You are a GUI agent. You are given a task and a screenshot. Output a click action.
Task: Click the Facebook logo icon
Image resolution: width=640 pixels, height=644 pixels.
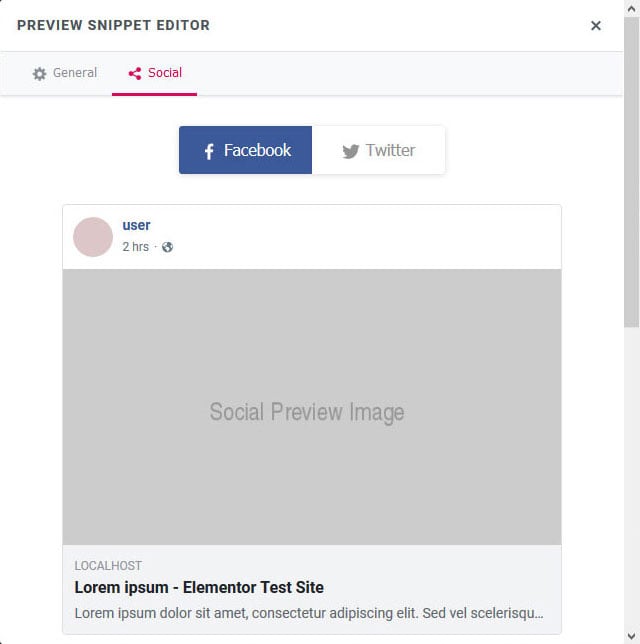[x=209, y=151]
